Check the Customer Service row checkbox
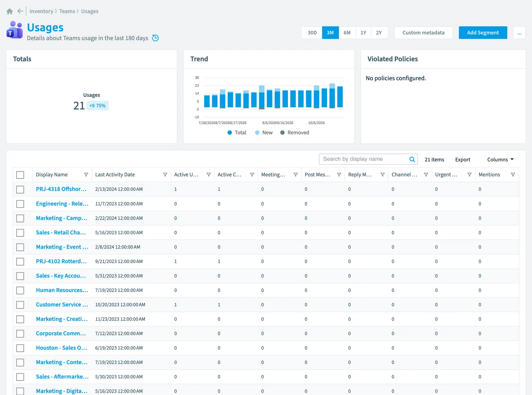This screenshot has width=532, height=395. pyautogui.click(x=20, y=305)
